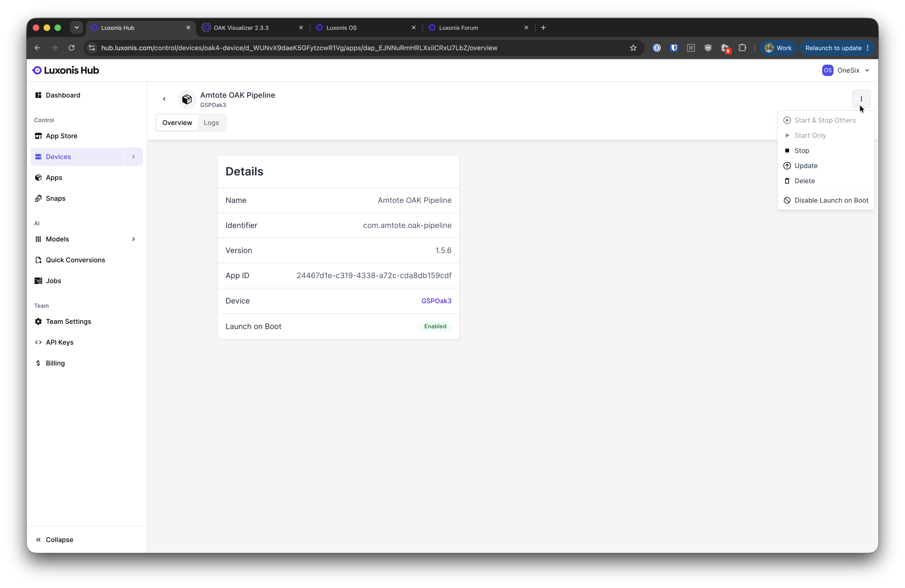Select the Overview tab
Viewport: 905px width, 588px height.
177,122
